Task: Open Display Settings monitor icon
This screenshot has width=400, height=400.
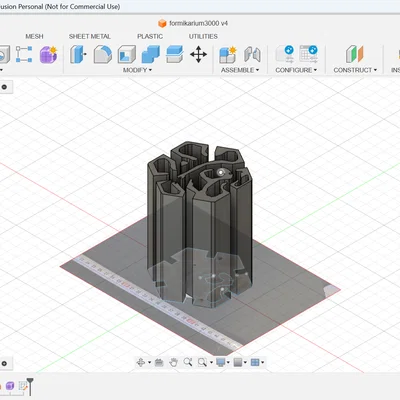Action: pos(221,362)
